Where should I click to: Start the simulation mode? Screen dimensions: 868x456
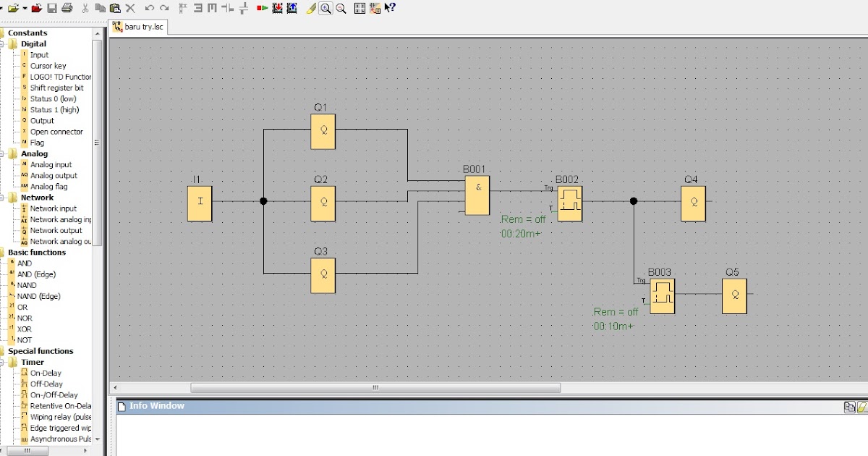[263, 8]
